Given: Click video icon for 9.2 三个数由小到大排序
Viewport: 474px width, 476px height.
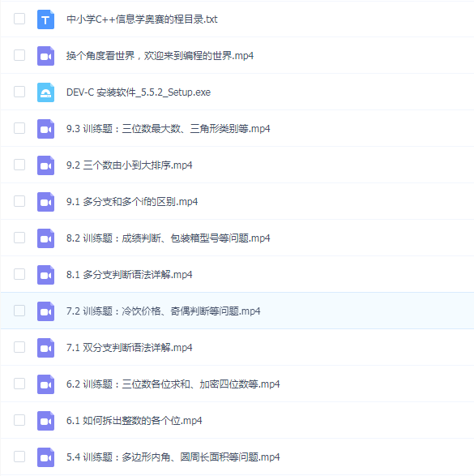Looking at the screenshot, I should point(46,165).
